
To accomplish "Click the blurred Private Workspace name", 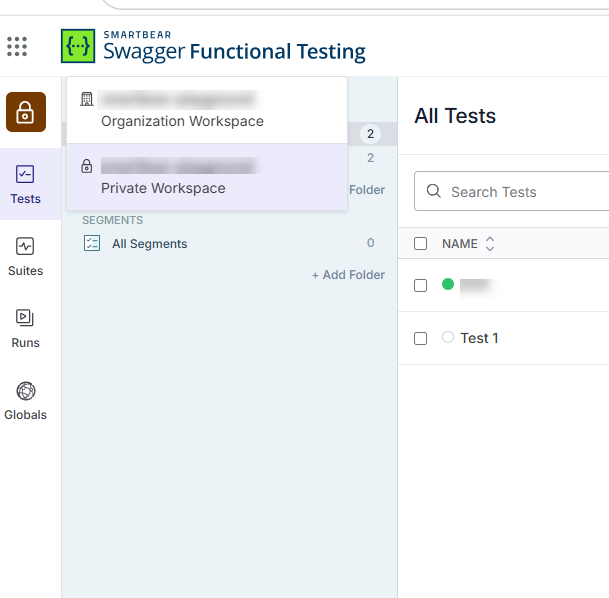I will pyautogui.click(x=179, y=166).
